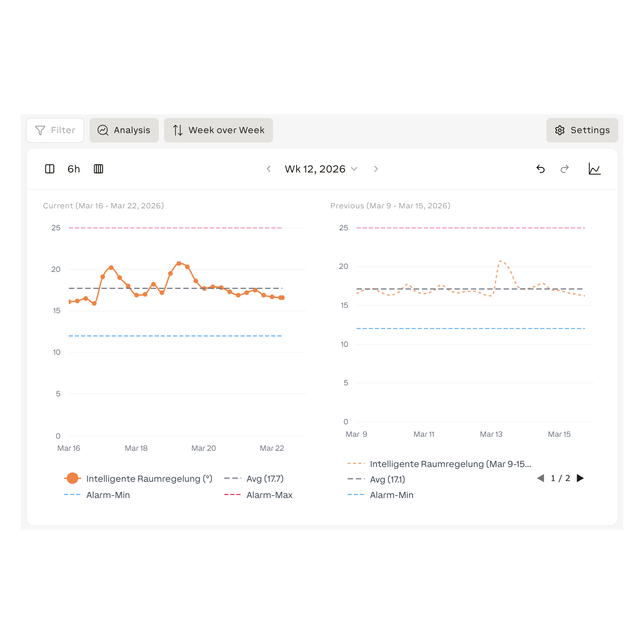Go to previous legend page arrow
Viewport: 644px width, 644px height.
pos(541,478)
